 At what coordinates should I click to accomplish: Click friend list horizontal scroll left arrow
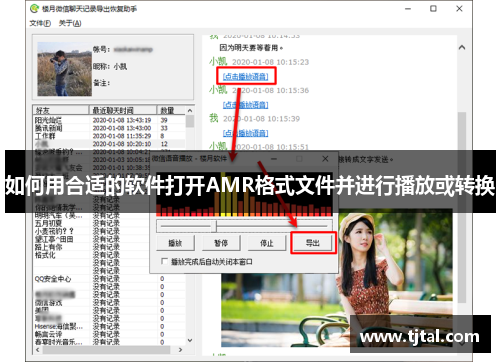coord(37,350)
